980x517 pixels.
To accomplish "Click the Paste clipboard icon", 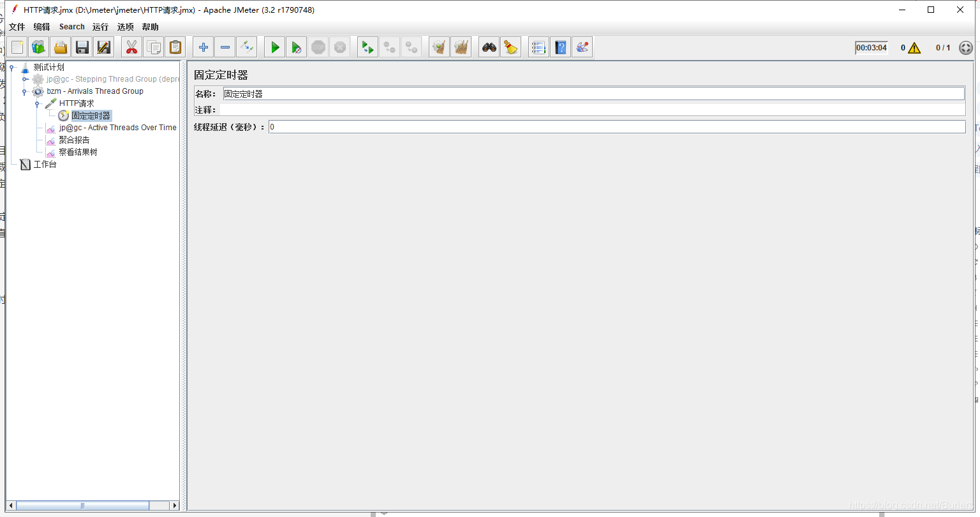I will 175,47.
